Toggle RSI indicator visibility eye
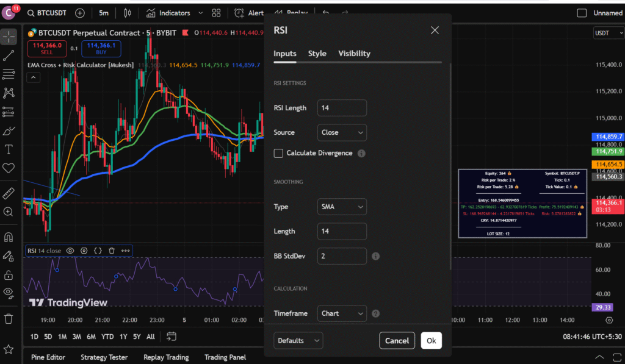 point(70,251)
